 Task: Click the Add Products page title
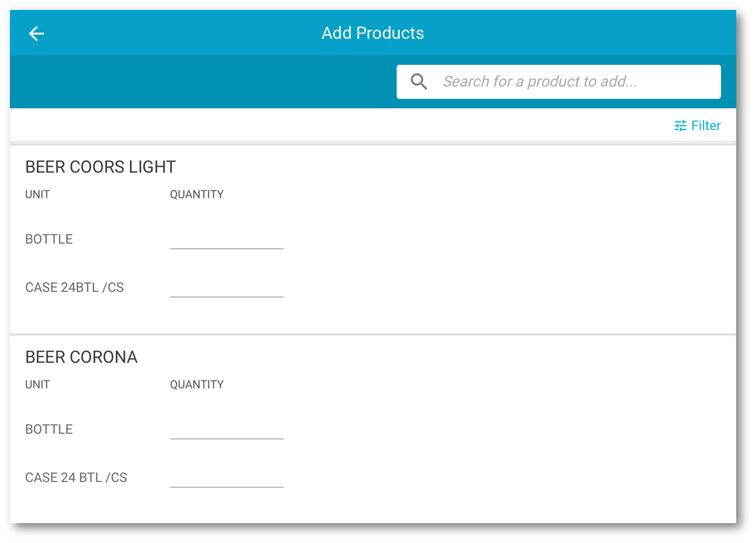tap(373, 33)
